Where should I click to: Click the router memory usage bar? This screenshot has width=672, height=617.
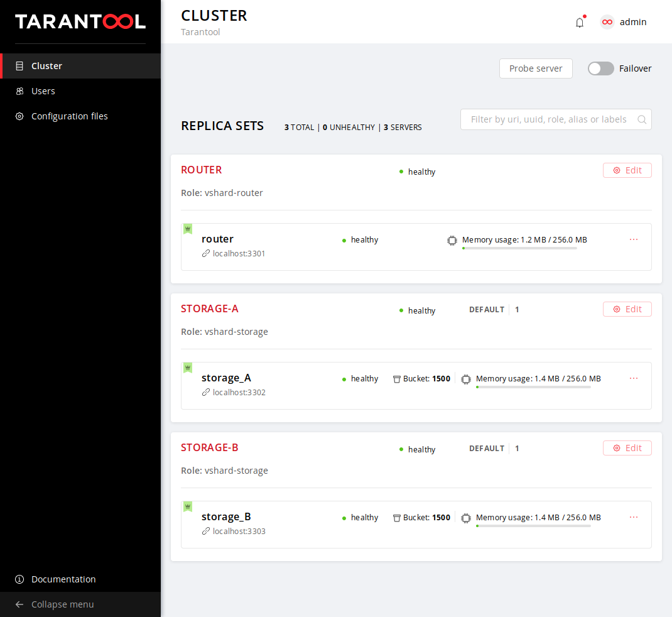[x=519, y=248]
